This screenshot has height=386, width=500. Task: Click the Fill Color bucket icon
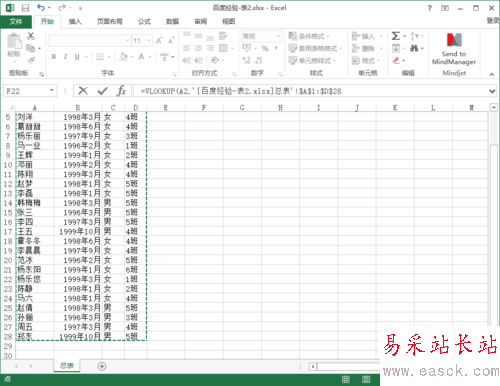point(123,57)
